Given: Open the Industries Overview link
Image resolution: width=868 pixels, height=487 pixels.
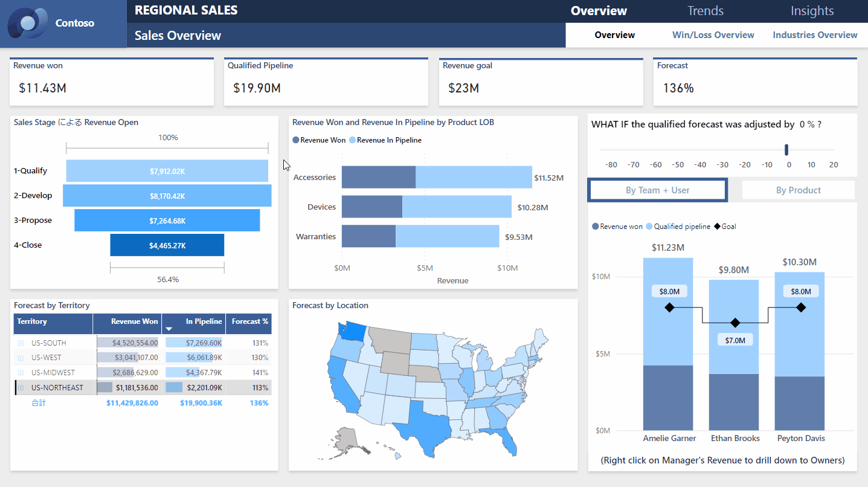Looking at the screenshot, I should [814, 35].
